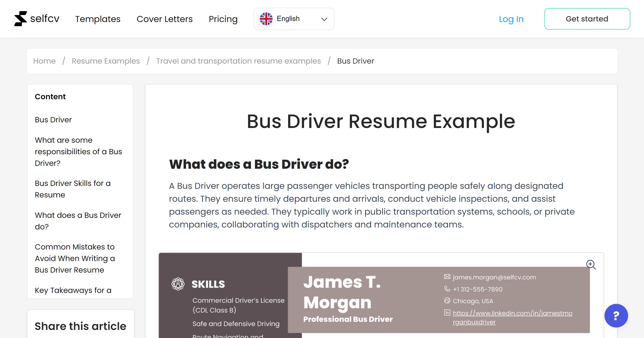Click the Log In link
The height and width of the screenshot is (338, 644).
click(x=511, y=19)
